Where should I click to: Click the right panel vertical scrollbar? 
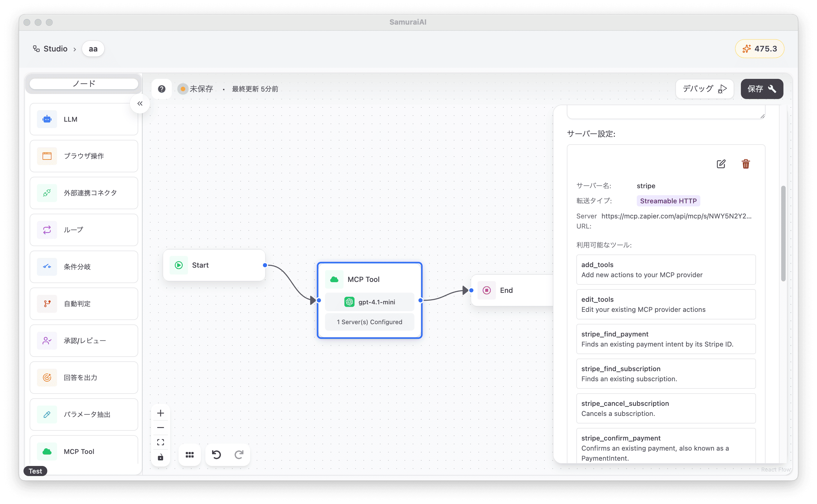click(783, 233)
